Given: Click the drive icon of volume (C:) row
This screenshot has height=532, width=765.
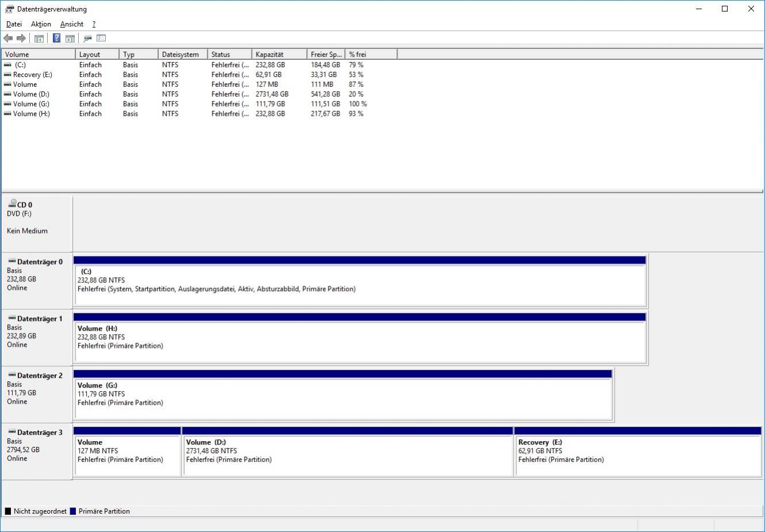Looking at the screenshot, I should pos(7,65).
